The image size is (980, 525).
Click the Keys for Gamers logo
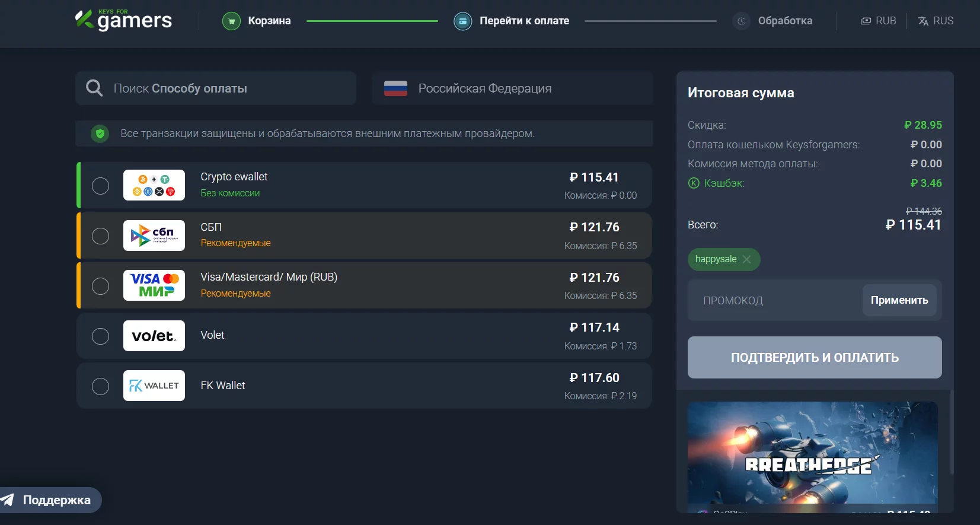coord(123,20)
